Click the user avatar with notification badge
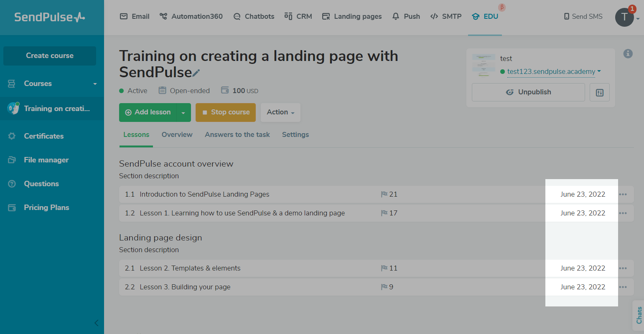This screenshot has height=334, width=644. (x=624, y=17)
